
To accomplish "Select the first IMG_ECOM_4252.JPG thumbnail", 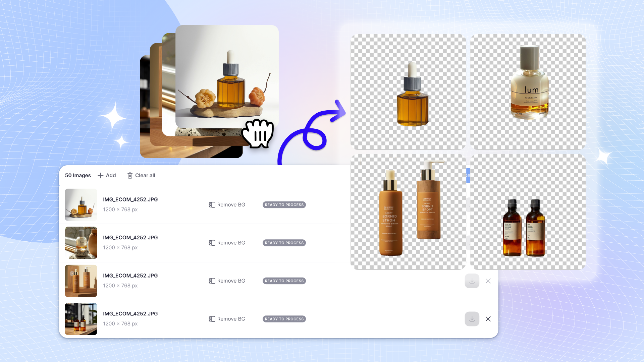I will pyautogui.click(x=81, y=204).
